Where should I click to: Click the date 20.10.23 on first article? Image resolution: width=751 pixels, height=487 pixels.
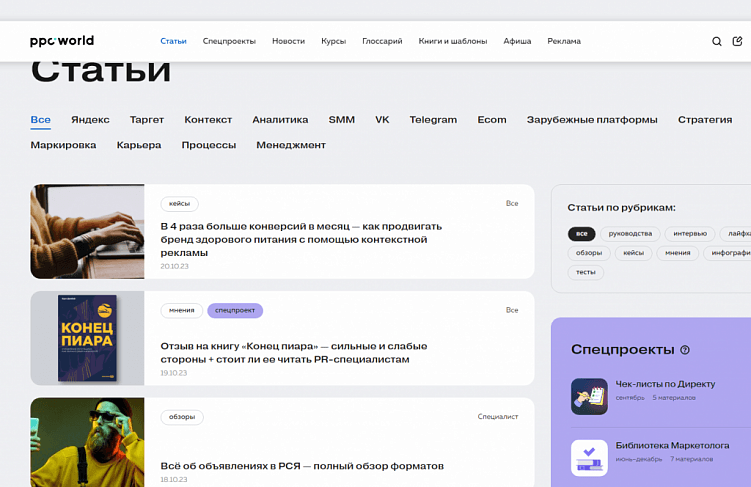pyautogui.click(x=174, y=266)
